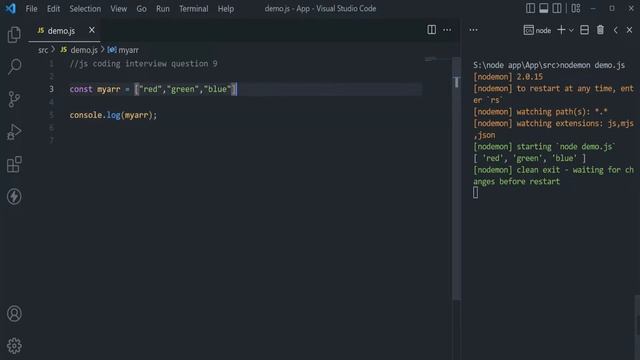Screen dimensions: 640x360
Task: Click console.log(myarr) statement
Action: pos(113,115)
